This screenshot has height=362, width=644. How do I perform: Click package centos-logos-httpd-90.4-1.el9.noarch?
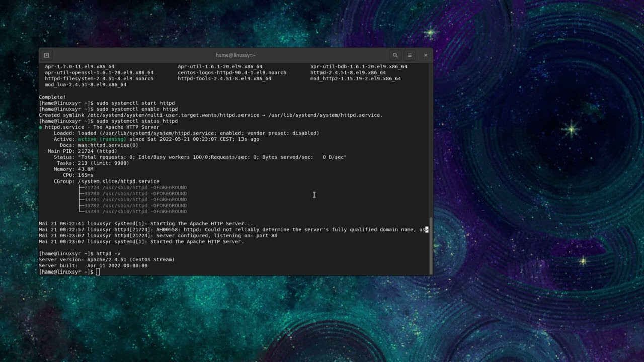pos(232,73)
